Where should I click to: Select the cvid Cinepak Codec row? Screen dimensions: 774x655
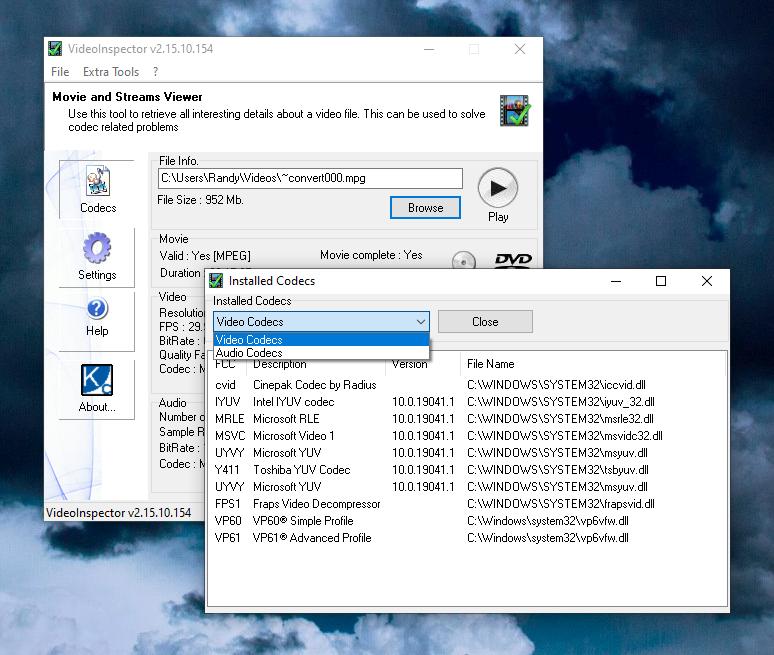click(467, 385)
